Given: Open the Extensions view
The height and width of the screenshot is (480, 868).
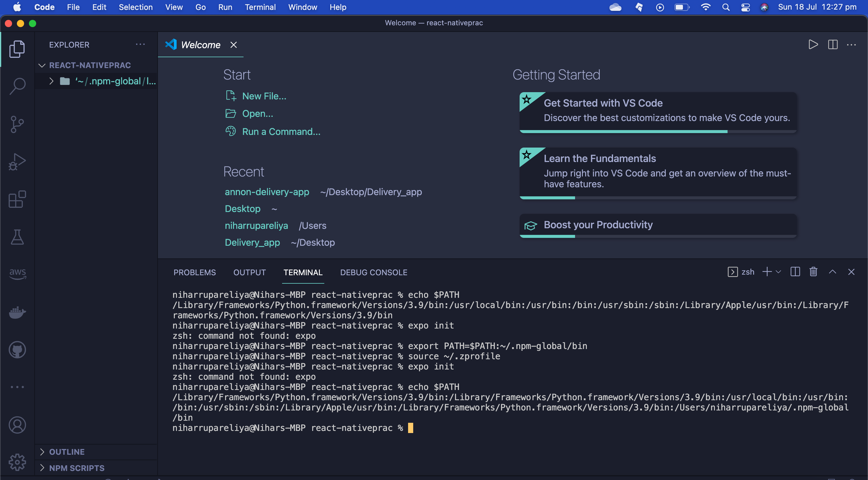Looking at the screenshot, I should 17,199.
